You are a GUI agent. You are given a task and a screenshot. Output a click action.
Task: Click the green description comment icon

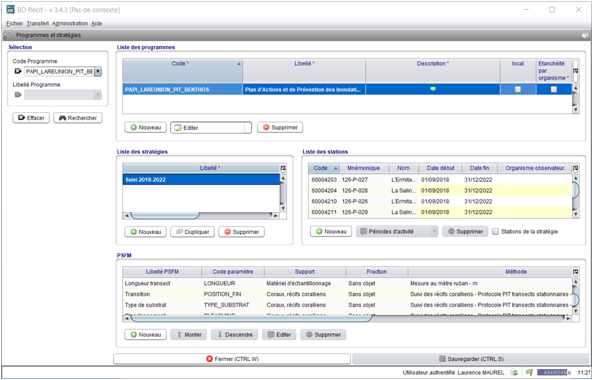433,89
